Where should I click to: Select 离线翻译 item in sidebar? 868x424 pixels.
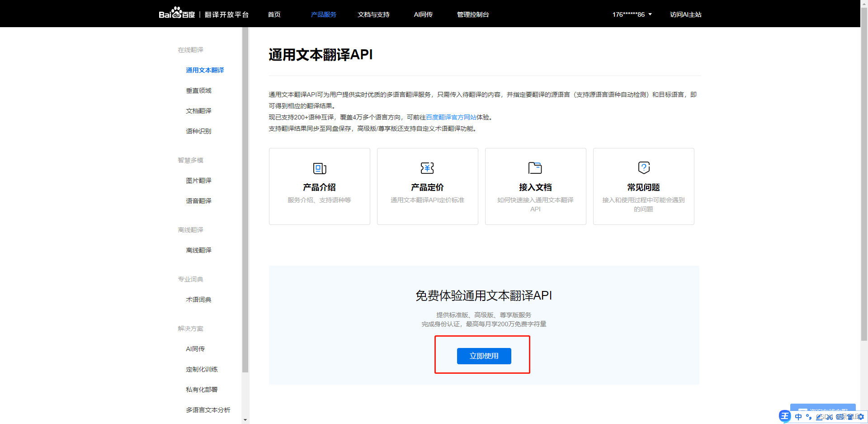[198, 250]
